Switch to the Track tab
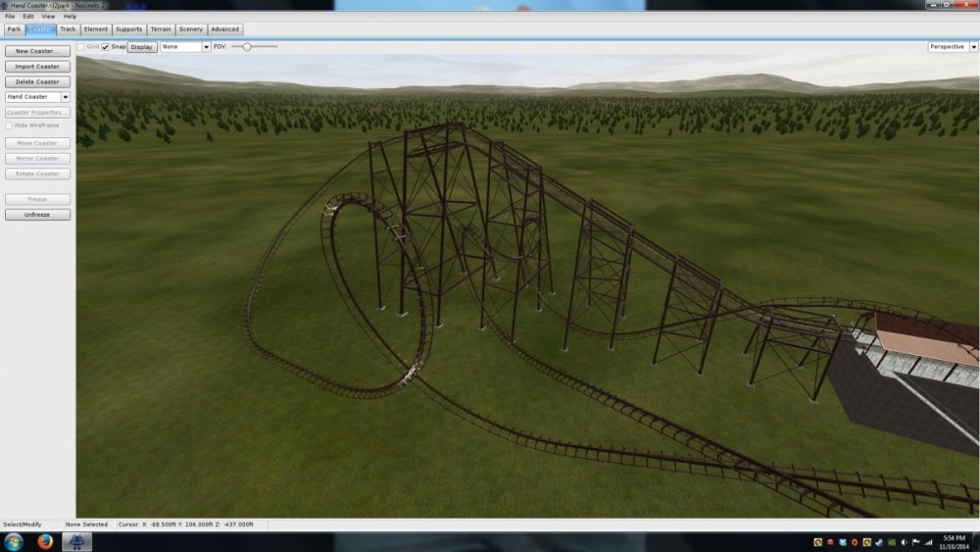980x552 pixels. 68,29
